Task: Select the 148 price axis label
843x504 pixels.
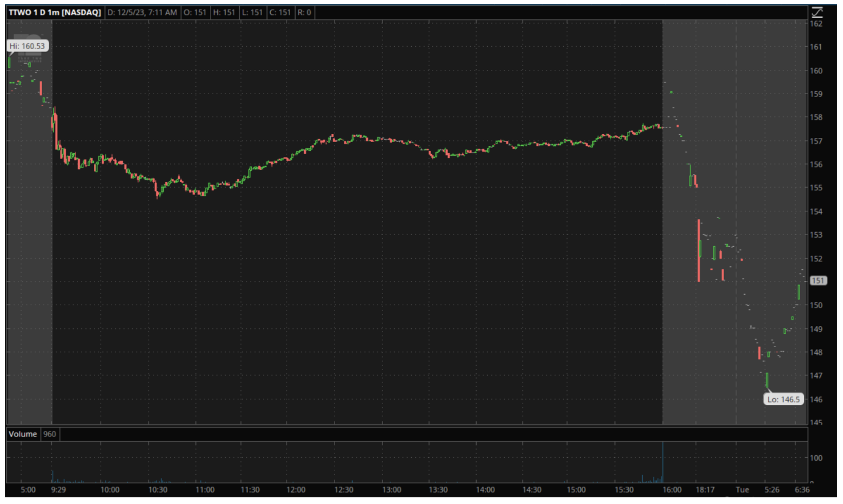Action: [816, 352]
